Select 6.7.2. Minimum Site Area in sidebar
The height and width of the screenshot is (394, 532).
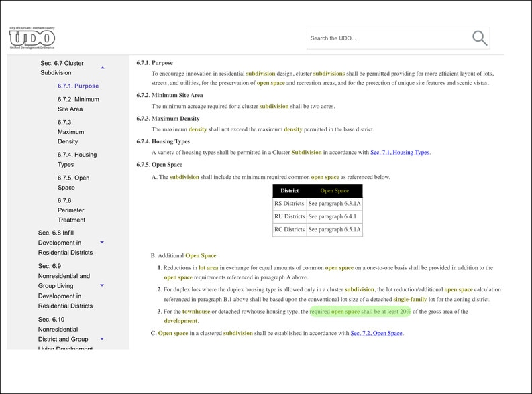point(78,104)
